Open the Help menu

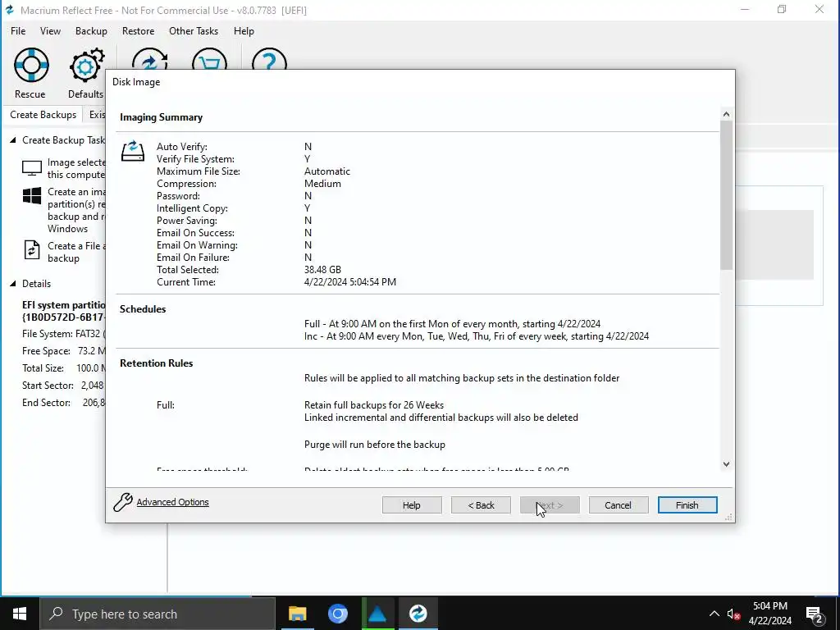pos(244,31)
